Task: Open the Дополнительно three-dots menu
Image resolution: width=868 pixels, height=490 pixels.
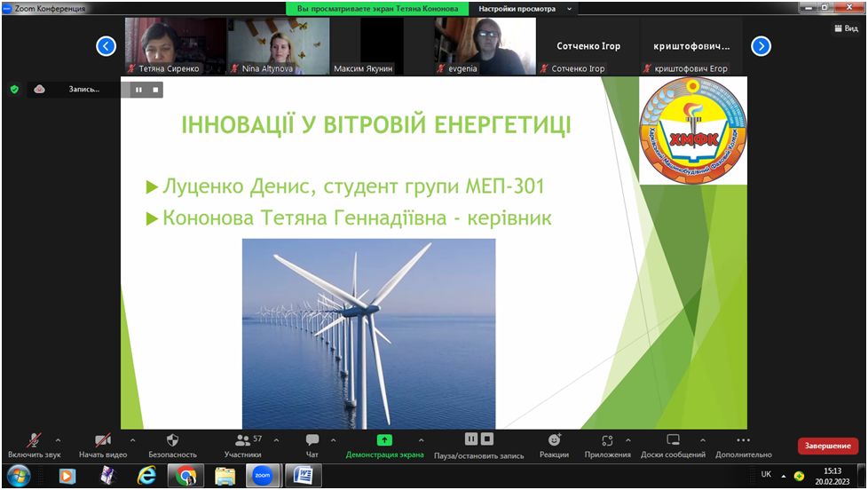Action: click(744, 440)
